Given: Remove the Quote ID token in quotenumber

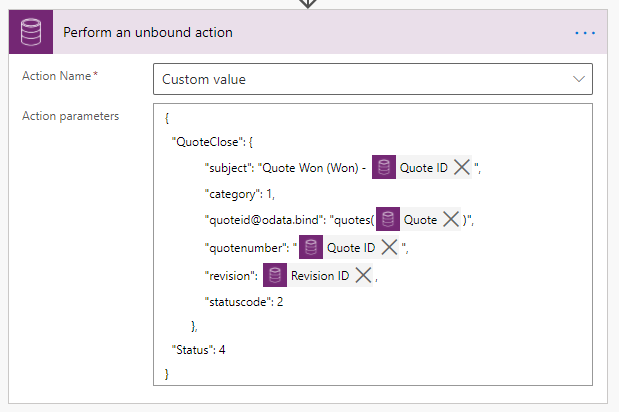Looking at the screenshot, I should (389, 248).
